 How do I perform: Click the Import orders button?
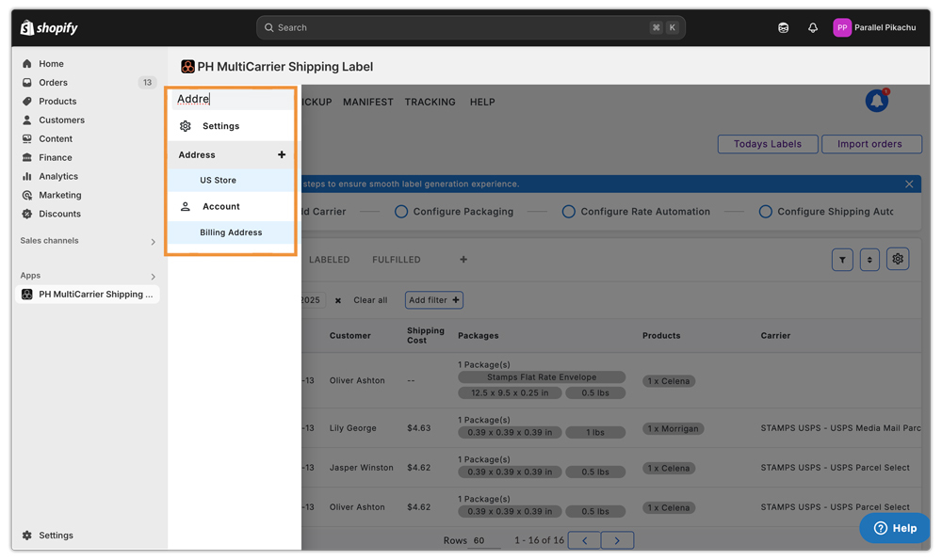pyautogui.click(x=871, y=144)
